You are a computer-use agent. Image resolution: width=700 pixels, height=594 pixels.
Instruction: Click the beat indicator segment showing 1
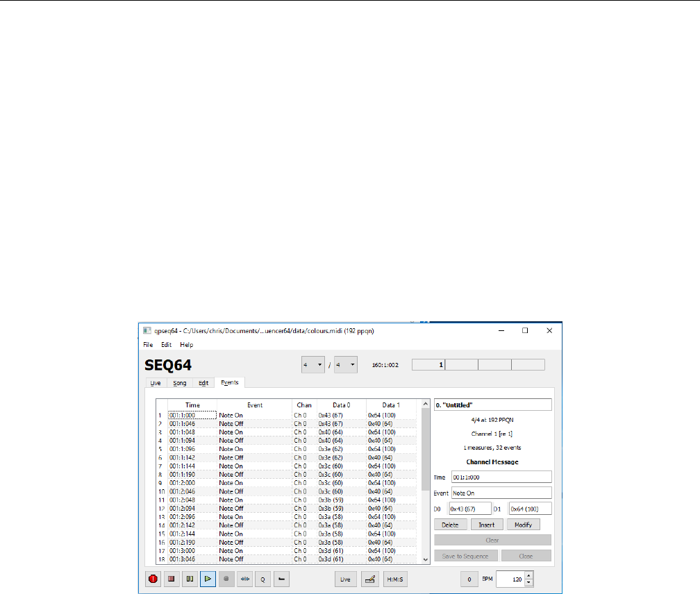[x=428, y=365]
